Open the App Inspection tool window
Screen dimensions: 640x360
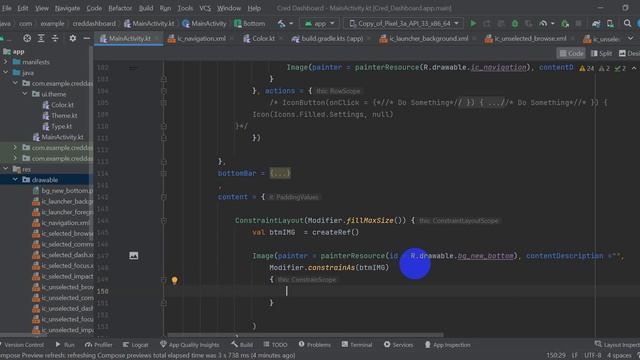pos(448,345)
